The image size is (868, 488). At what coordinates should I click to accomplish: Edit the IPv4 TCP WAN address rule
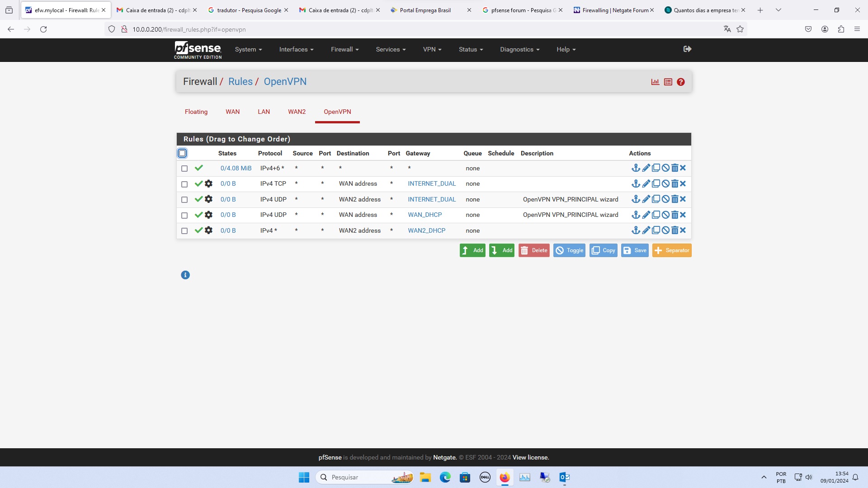(646, 184)
